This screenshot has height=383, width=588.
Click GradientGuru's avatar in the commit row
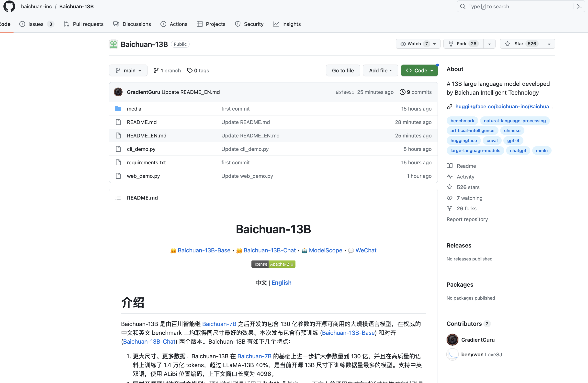[118, 92]
